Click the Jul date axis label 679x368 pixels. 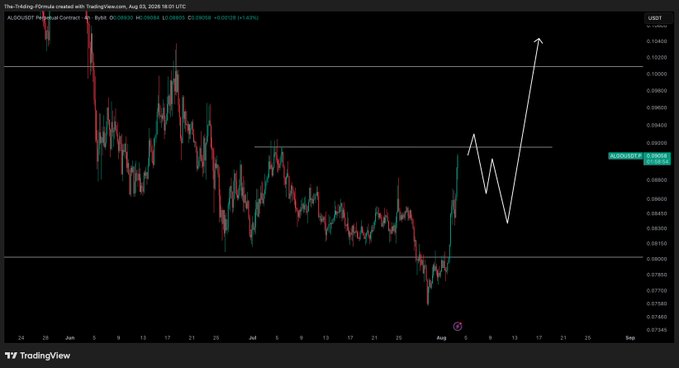pyautogui.click(x=252, y=338)
